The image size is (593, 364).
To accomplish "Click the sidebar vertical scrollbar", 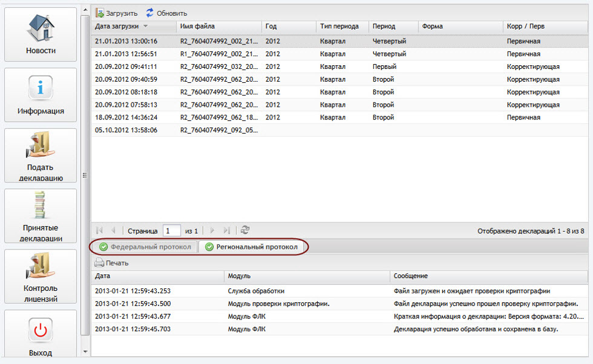I will tap(85, 174).
